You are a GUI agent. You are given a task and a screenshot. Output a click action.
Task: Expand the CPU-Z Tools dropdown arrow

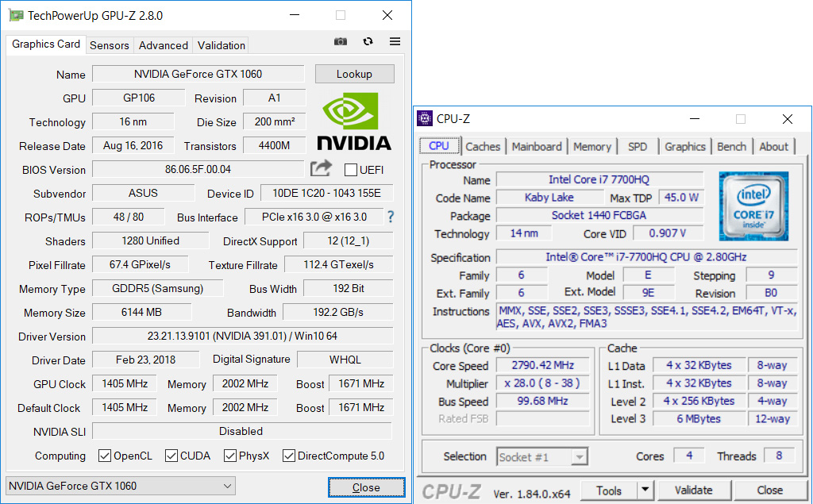point(645,490)
